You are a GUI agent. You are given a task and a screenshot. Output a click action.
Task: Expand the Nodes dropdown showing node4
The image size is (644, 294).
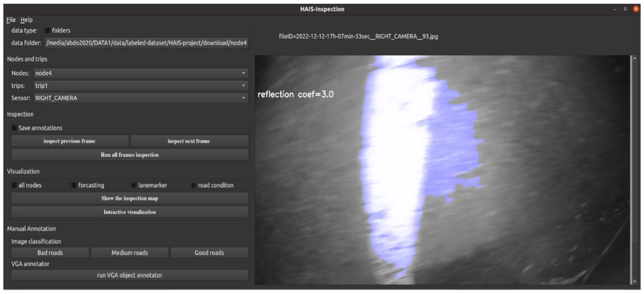141,73
